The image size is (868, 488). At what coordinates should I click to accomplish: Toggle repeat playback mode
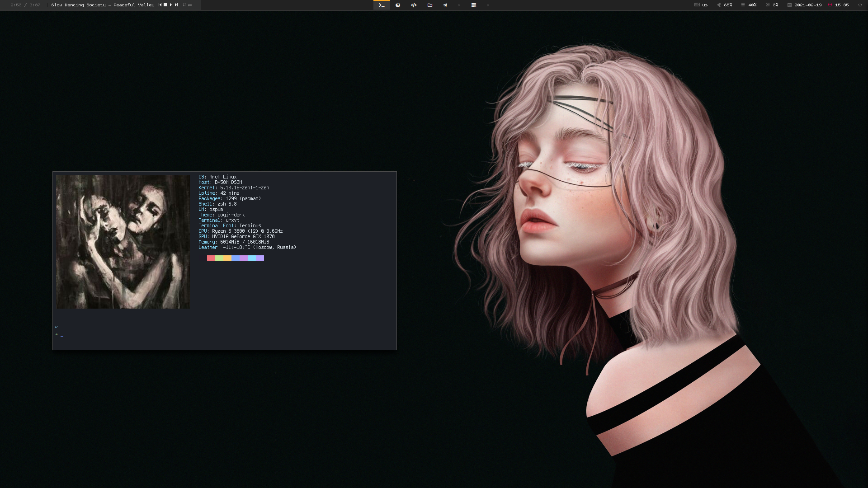tap(190, 5)
